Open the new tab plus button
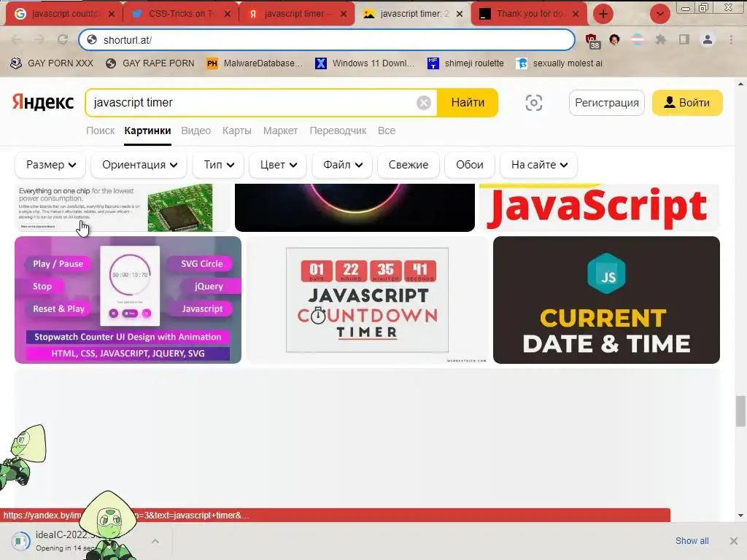The image size is (747, 560). 603,14
